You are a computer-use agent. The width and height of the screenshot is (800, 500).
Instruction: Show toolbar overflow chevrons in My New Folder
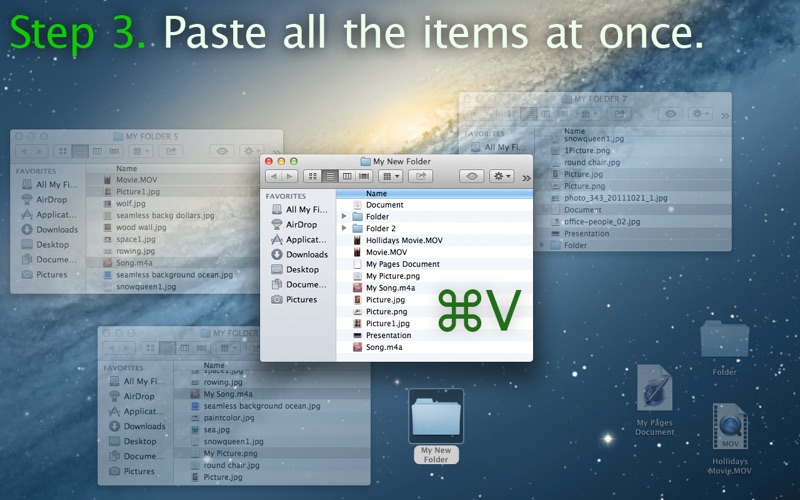[x=526, y=178]
